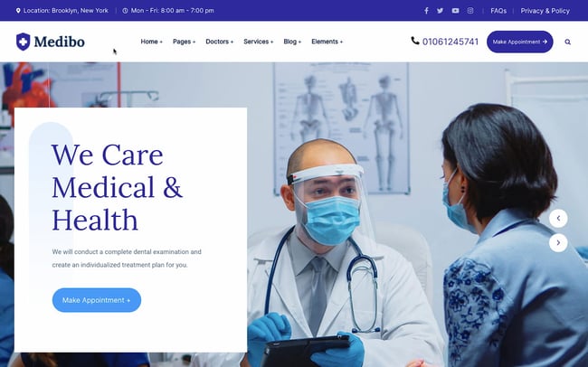Image resolution: width=588 pixels, height=367 pixels.
Task: Open the Facebook social icon
Action: pyautogui.click(x=426, y=11)
